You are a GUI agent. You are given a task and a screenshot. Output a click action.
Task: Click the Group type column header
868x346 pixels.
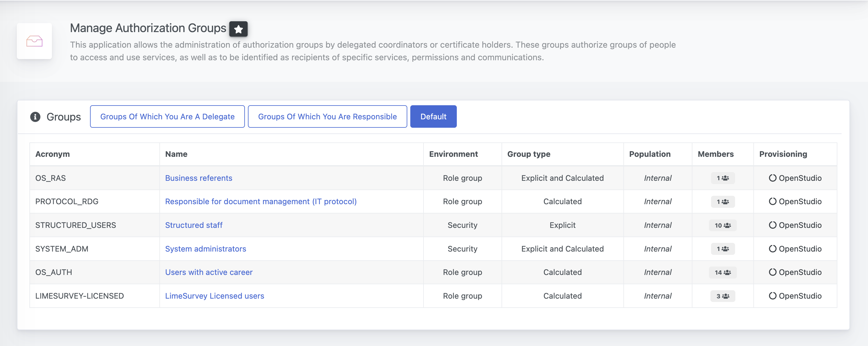coord(563,154)
